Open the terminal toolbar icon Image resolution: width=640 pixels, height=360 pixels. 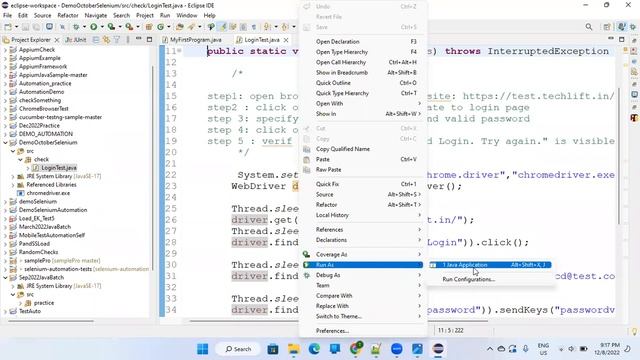[49, 27]
